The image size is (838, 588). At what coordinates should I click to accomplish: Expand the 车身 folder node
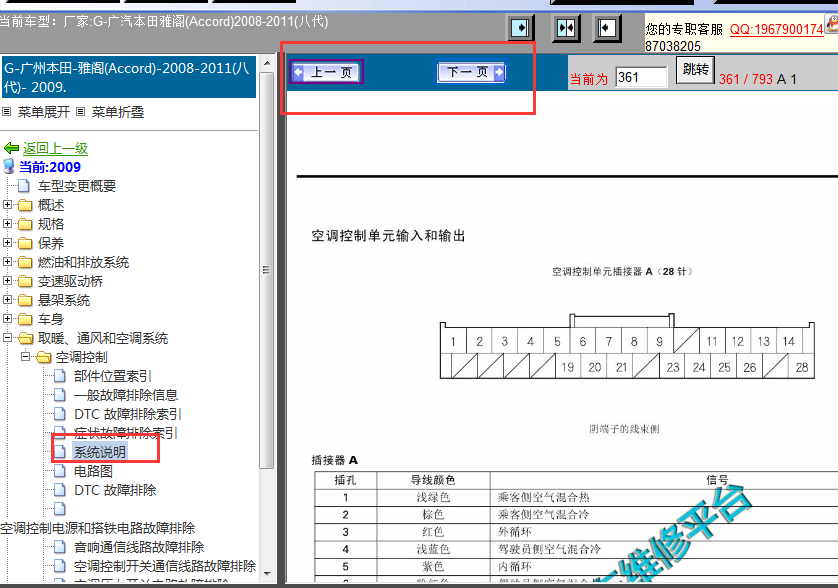pyautogui.click(x=7, y=319)
